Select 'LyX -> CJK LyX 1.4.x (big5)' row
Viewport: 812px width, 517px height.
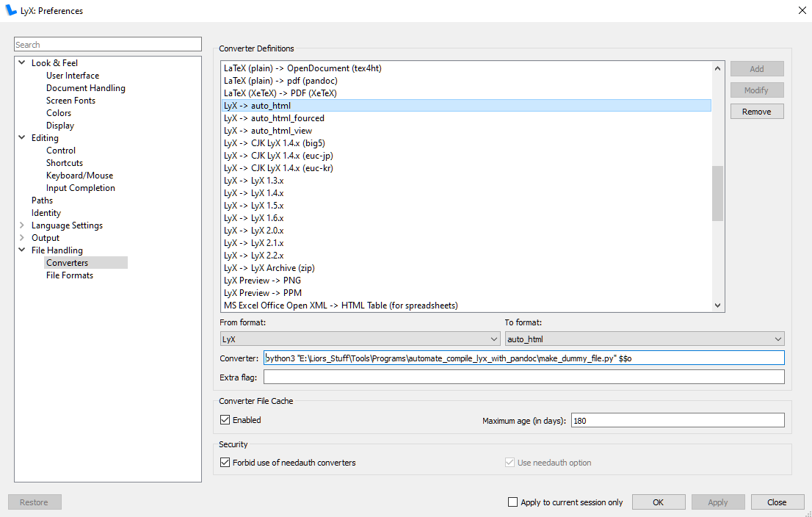click(x=466, y=143)
